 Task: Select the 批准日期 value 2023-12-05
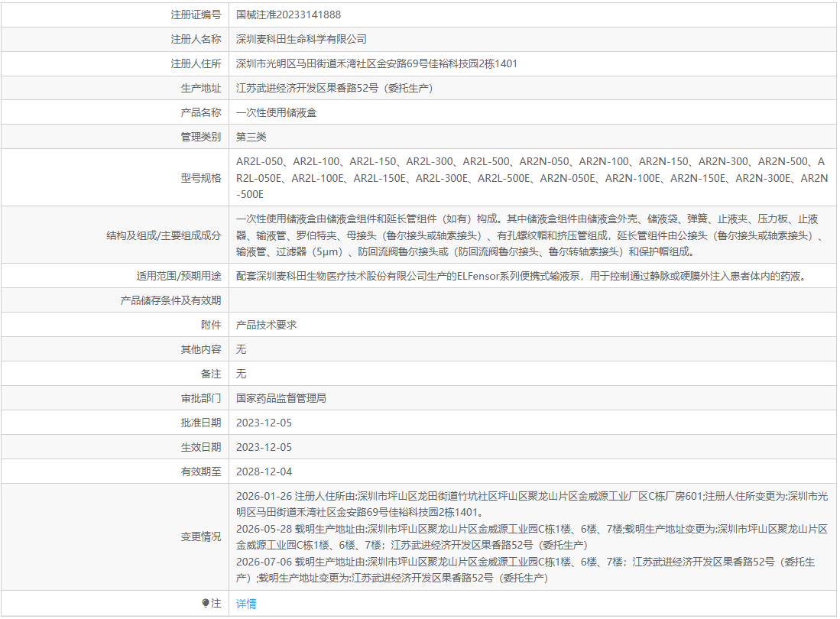pos(264,423)
